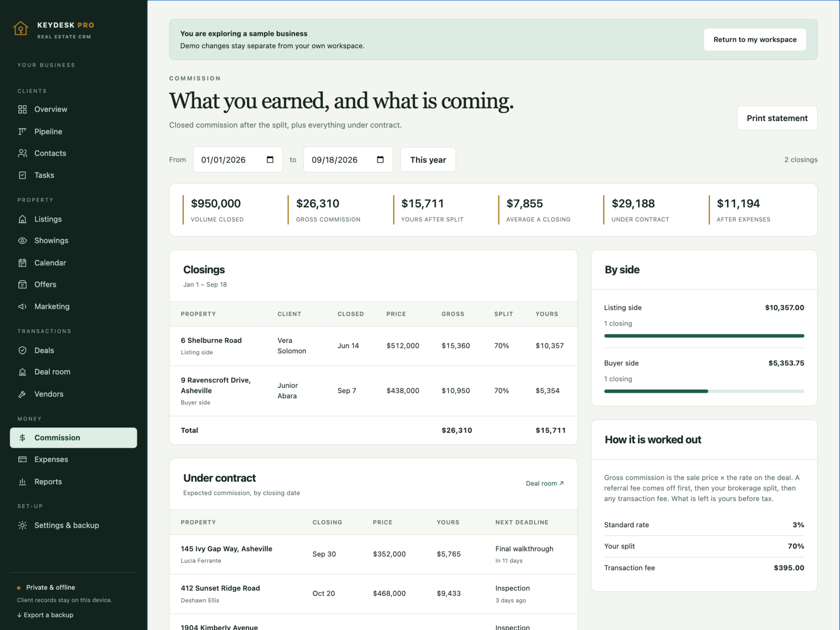The width and height of the screenshot is (840, 630).
Task: Click the Deal room building icon
Action: tap(22, 372)
